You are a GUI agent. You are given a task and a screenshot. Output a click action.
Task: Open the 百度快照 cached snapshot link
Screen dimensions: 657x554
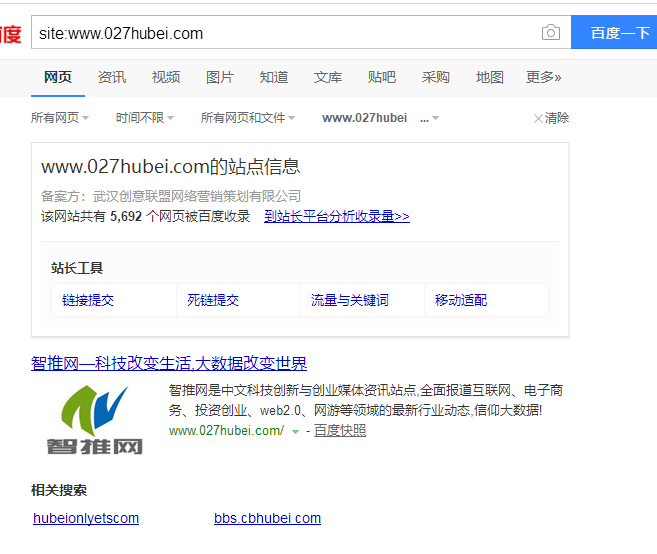(340, 430)
